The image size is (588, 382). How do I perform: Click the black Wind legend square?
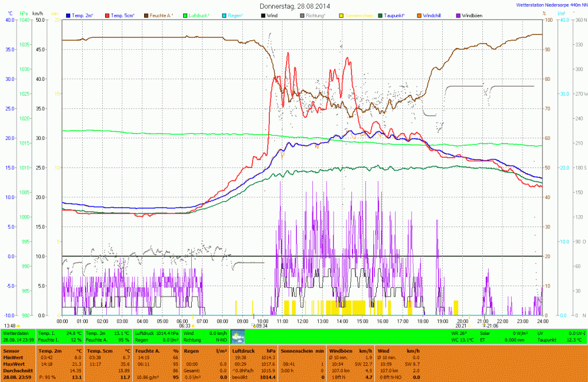[x=264, y=15]
